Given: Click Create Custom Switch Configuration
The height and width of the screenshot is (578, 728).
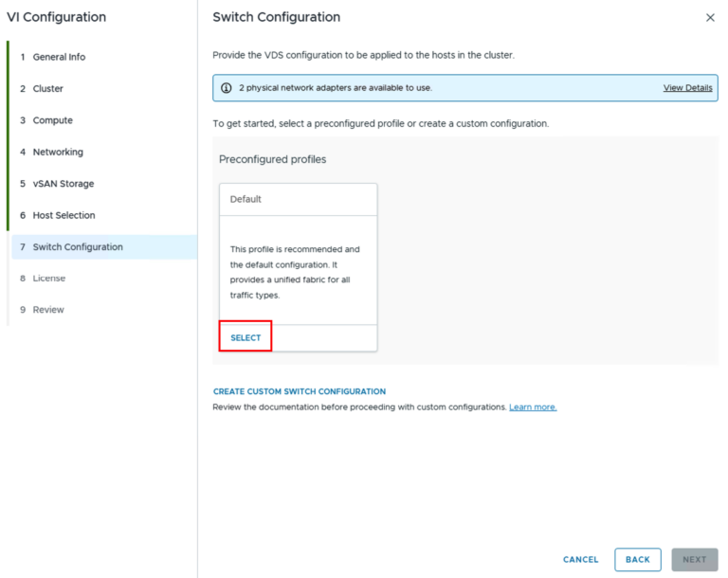Looking at the screenshot, I should tap(300, 391).
